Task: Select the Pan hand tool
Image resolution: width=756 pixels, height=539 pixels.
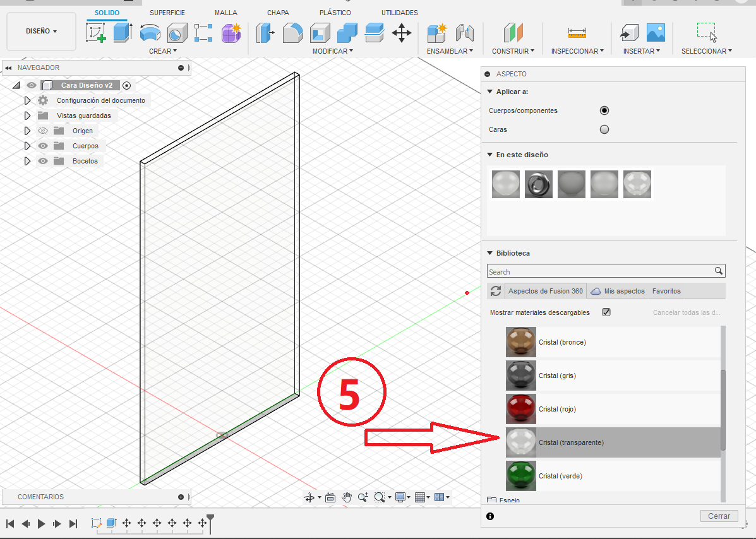Action: (347, 497)
